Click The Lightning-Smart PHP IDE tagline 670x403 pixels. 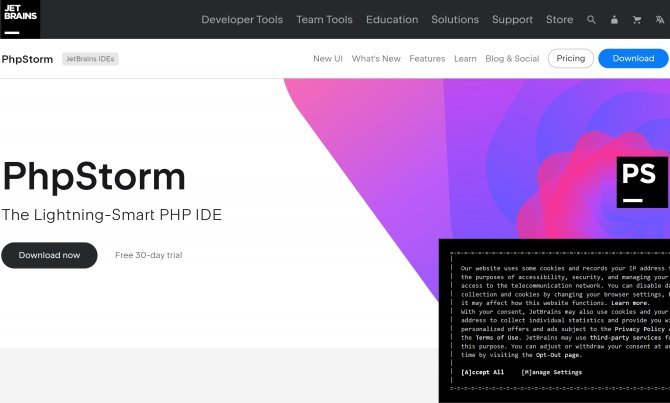pos(112,215)
